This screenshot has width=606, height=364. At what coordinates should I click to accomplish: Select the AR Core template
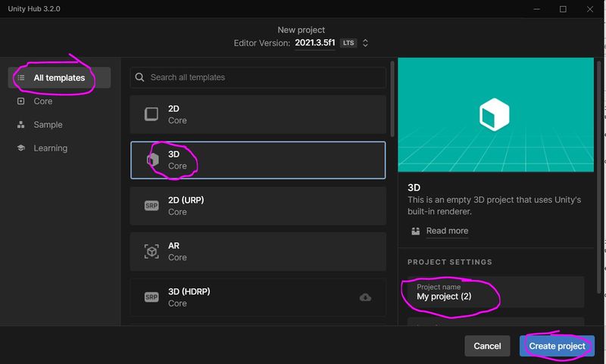pos(258,252)
